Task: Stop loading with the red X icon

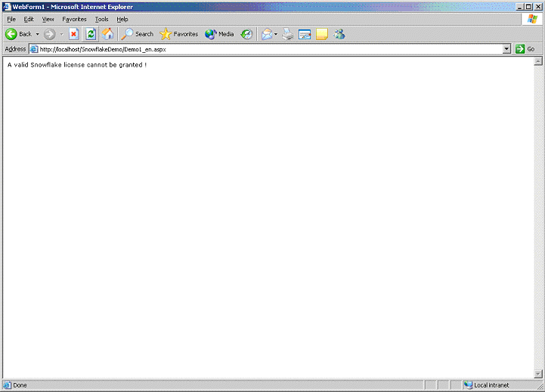Action: click(x=73, y=34)
